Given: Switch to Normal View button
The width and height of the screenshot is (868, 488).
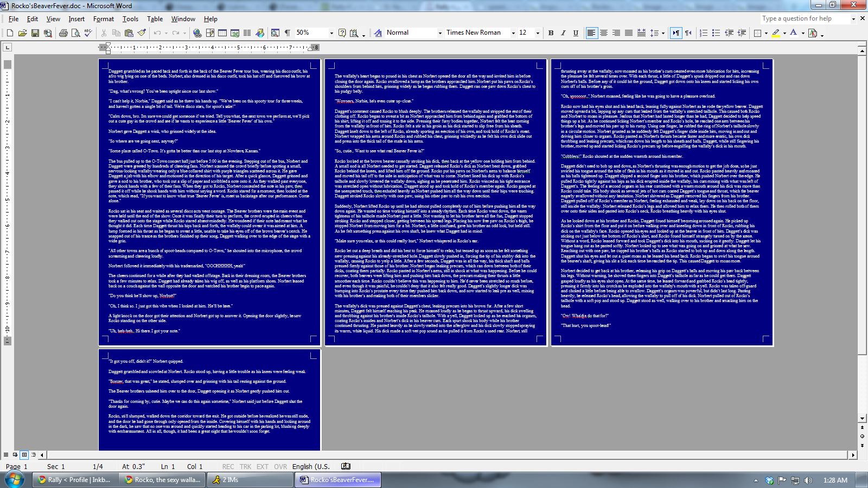Looking at the screenshot, I should pyautogui.click(x=6, y=454).
